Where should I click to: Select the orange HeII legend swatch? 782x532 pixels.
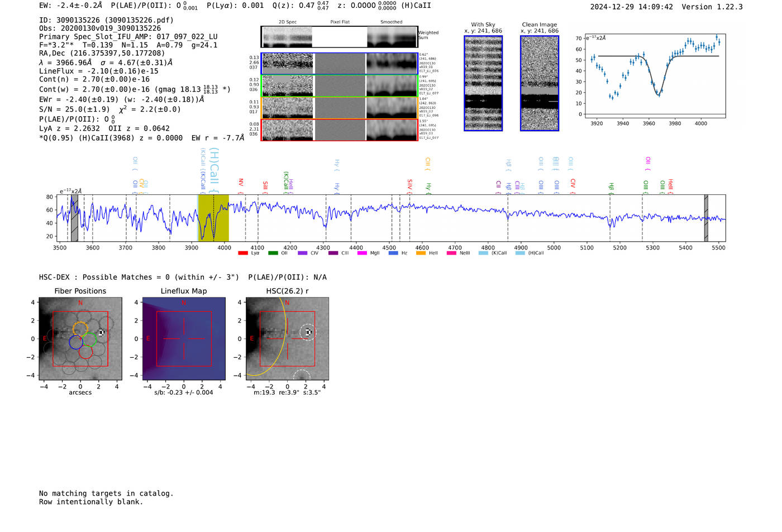coord(421,253)
